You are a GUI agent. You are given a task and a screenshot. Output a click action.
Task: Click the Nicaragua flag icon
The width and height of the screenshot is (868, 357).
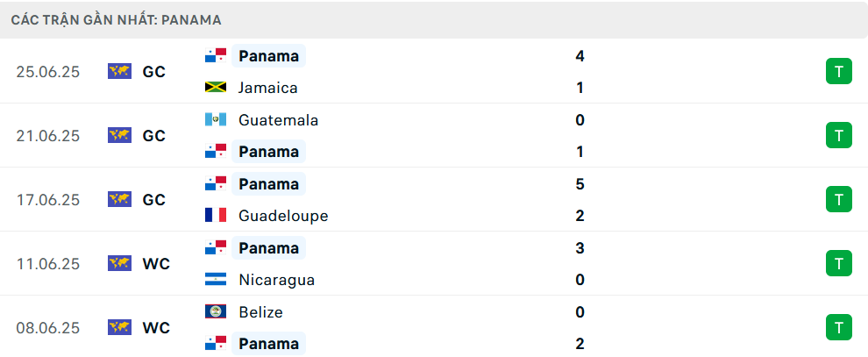216,280
